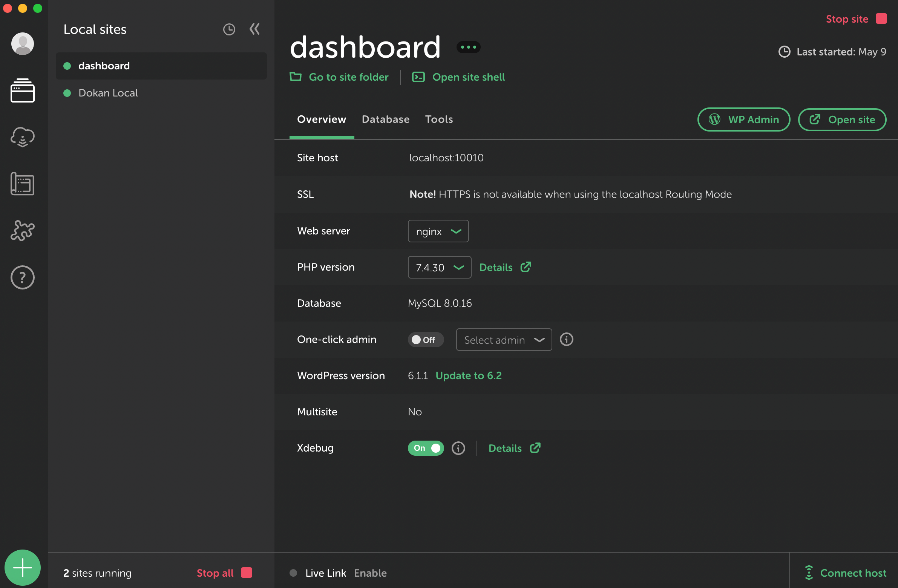Open the Blueprints sidebar icon
Viewport: 898px width, 588px height.
pos(23,184)
